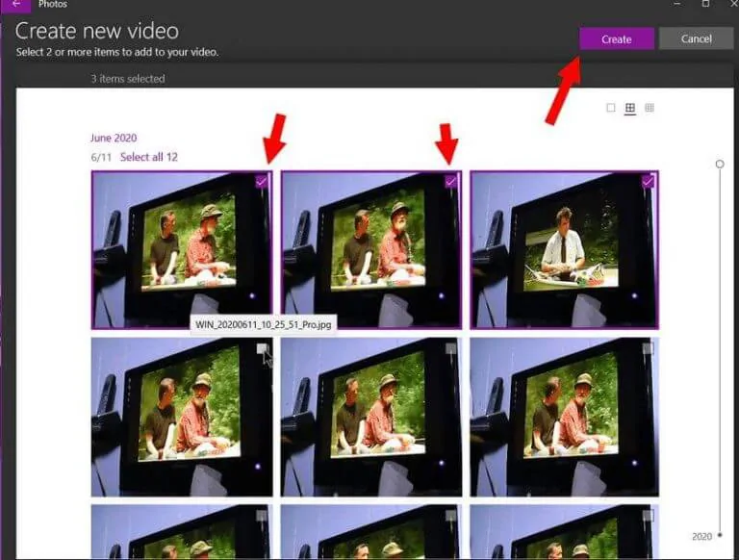Open the second row middle photo thumbnail

pos(371,418)
